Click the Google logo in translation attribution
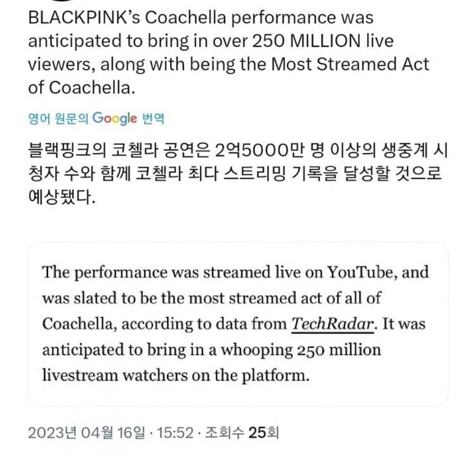 pyautogui.click(x=114, y=118)
